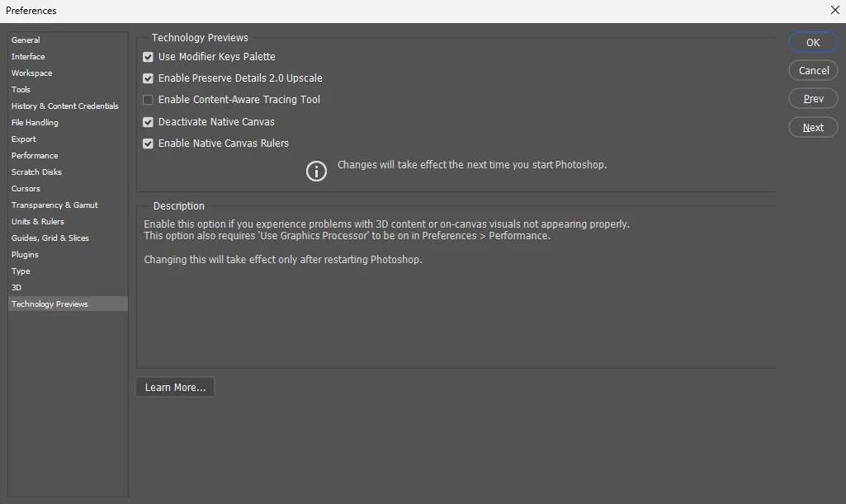Uncheck Enable Native Canvas Rulers
This screenshot has width=846, height=504.
pos(148,144)
